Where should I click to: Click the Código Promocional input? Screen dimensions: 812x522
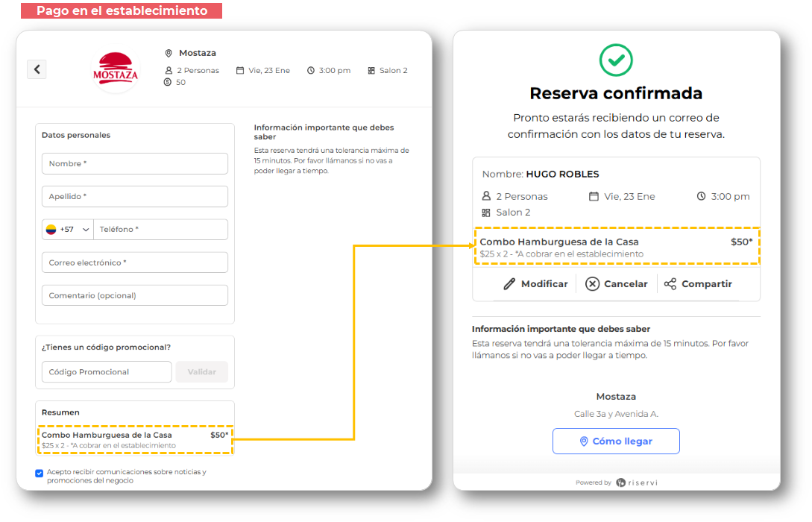tap(107, 372)
